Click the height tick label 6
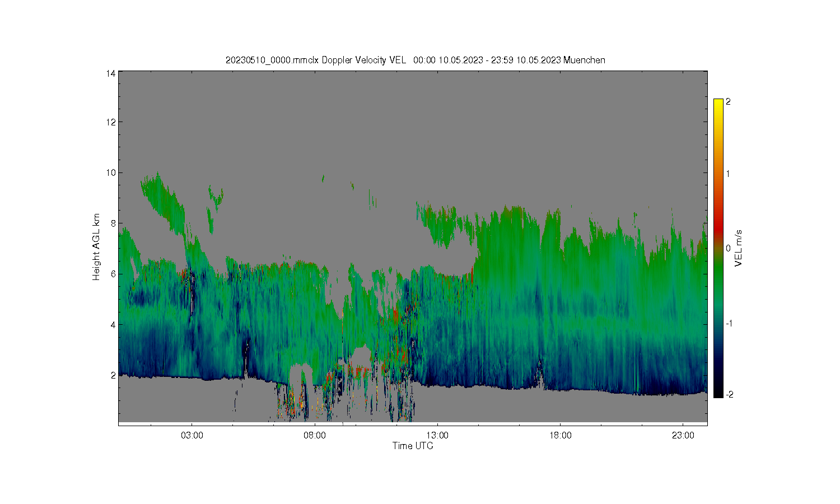The width and height of the screenshot is (840, 504). pyautogui.click(x=113, y=274)
